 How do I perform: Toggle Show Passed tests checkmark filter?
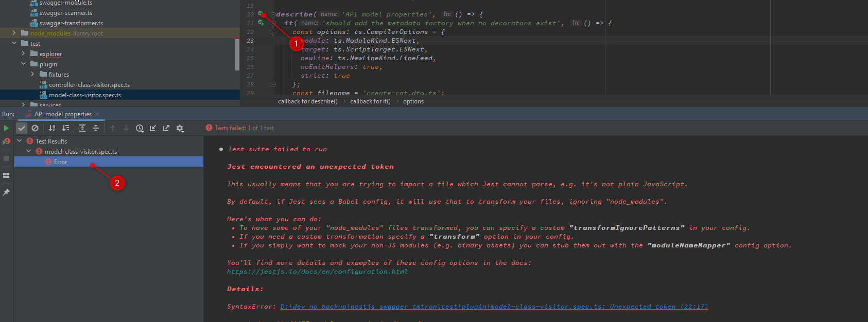tap(22, 128)
